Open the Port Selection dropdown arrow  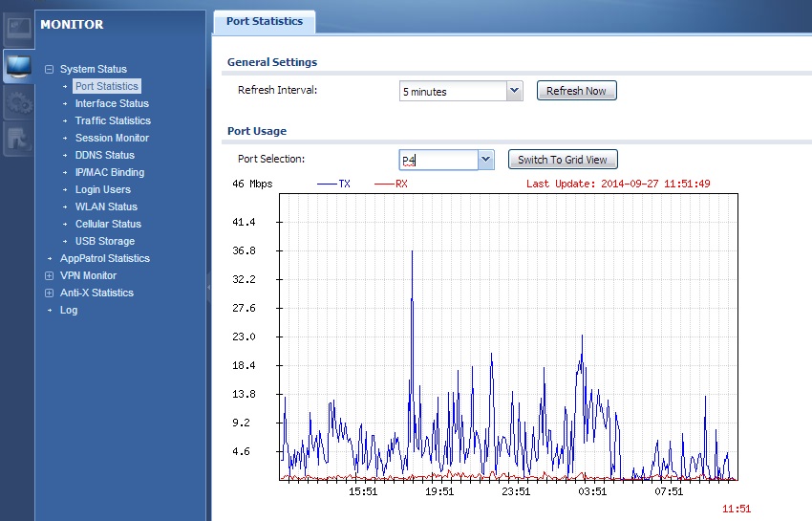(x=485, y=160)
